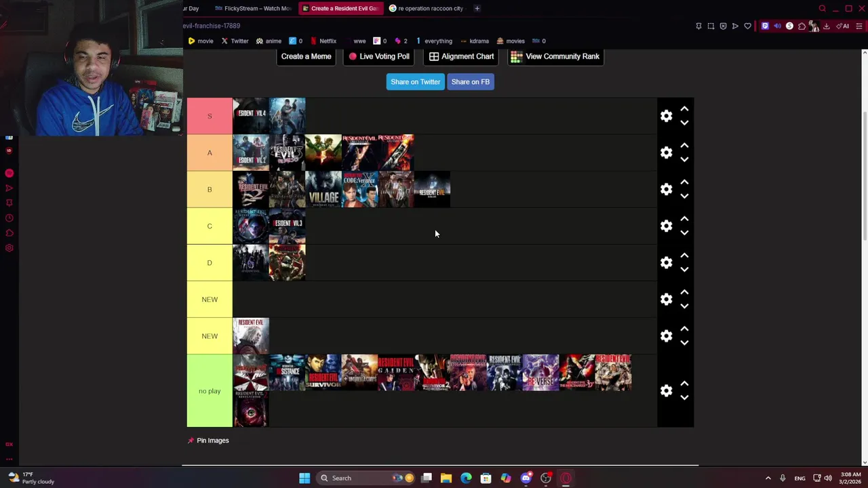
Task: Open Discord from taskbar
Action: click(526, 478)
